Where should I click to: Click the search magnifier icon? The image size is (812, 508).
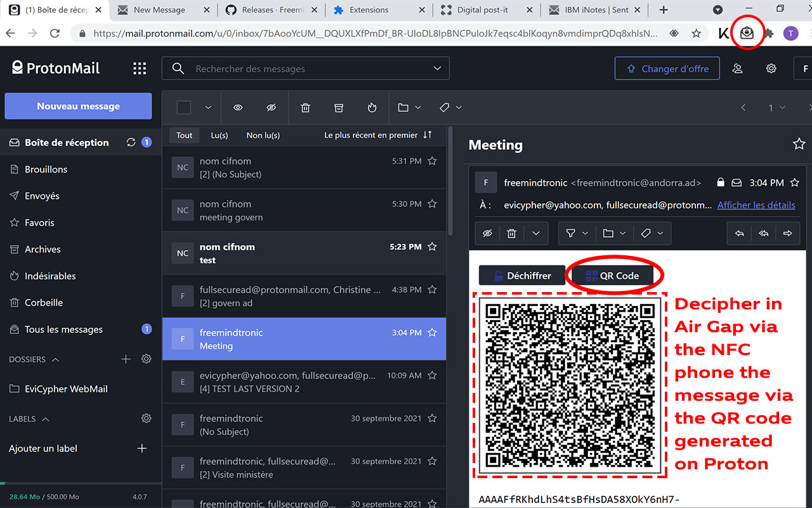pyautogui.click(x=178, y=69)
